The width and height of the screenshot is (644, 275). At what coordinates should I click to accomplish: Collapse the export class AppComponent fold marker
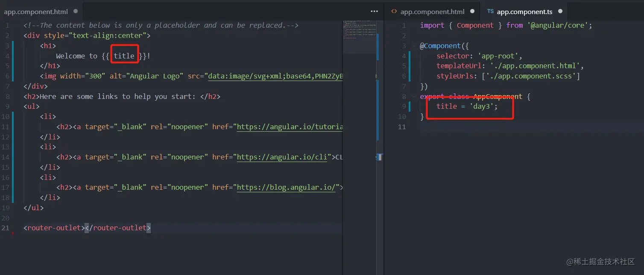pos(415,96)
